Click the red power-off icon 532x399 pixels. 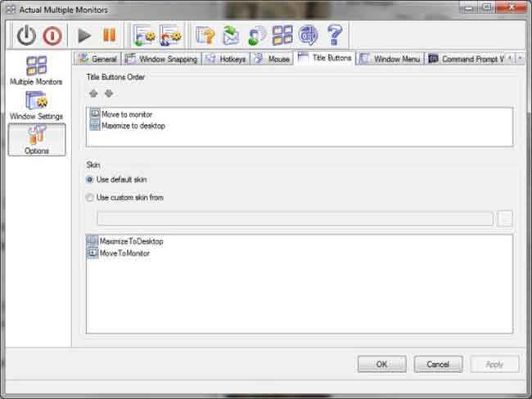pos(52,36)
